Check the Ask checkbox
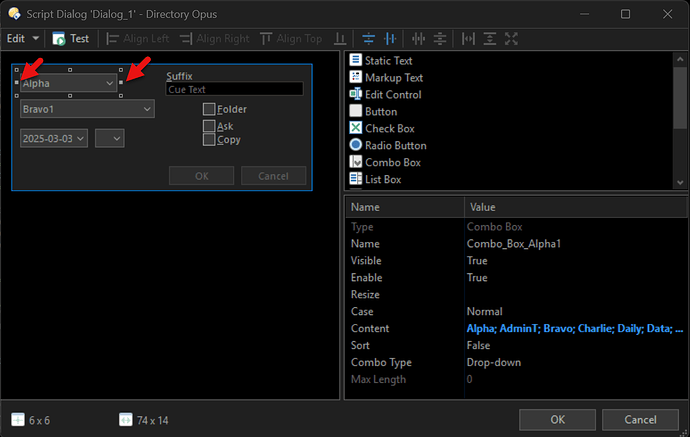The width and height of the screenshot is (690, 437). point(209,126)
